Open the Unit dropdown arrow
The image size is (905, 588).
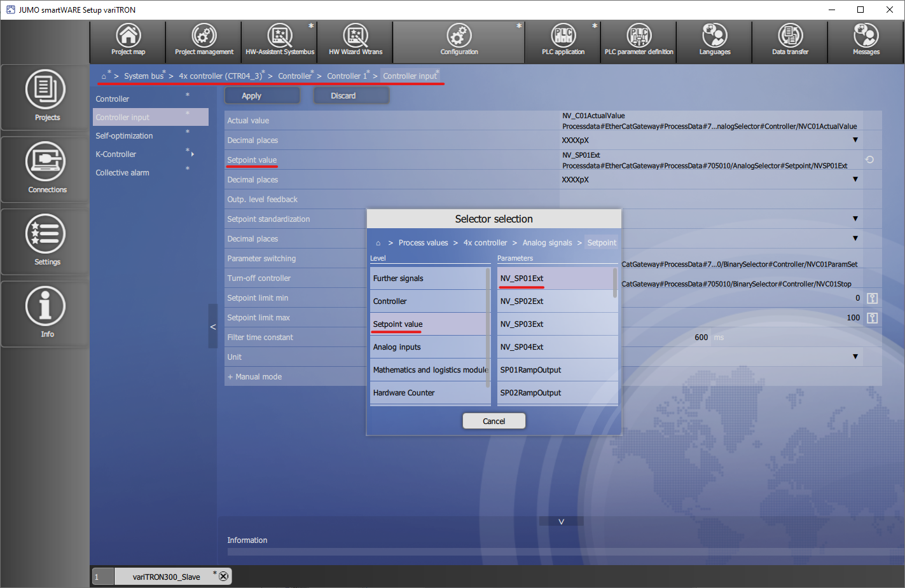[x=855, y=357]
